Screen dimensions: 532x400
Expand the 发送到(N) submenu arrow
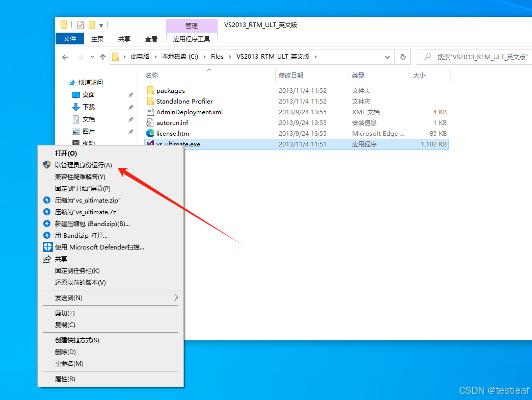coord(176,297)
